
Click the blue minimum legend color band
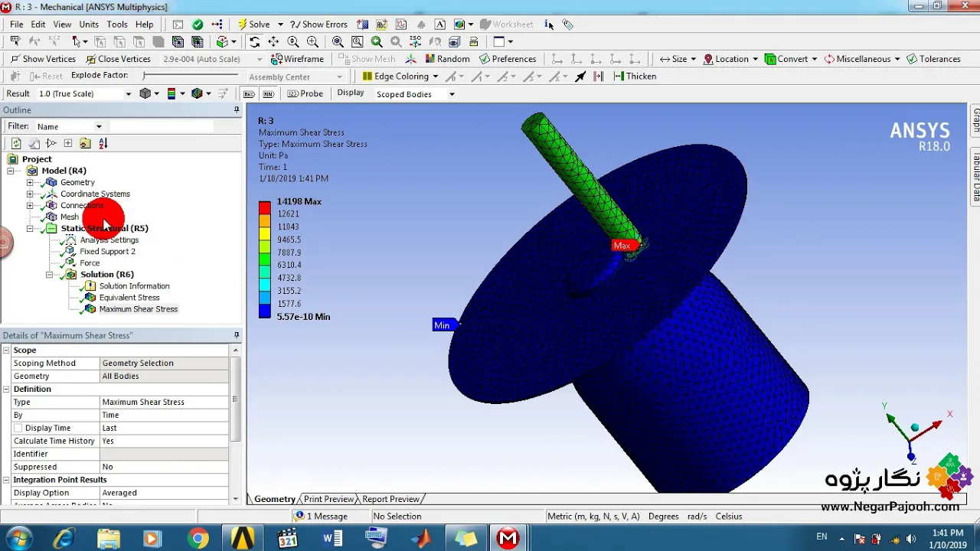[264, 311]
